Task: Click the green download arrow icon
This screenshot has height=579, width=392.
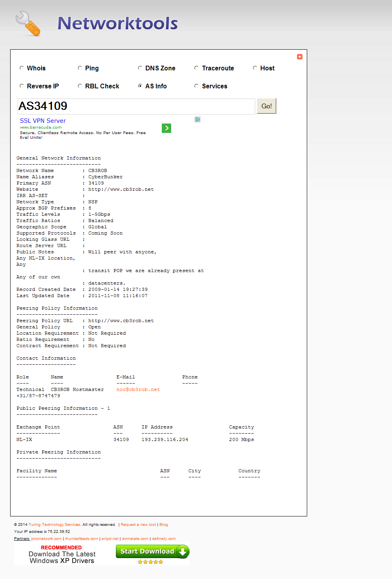Action: click(x=183, y=552)
